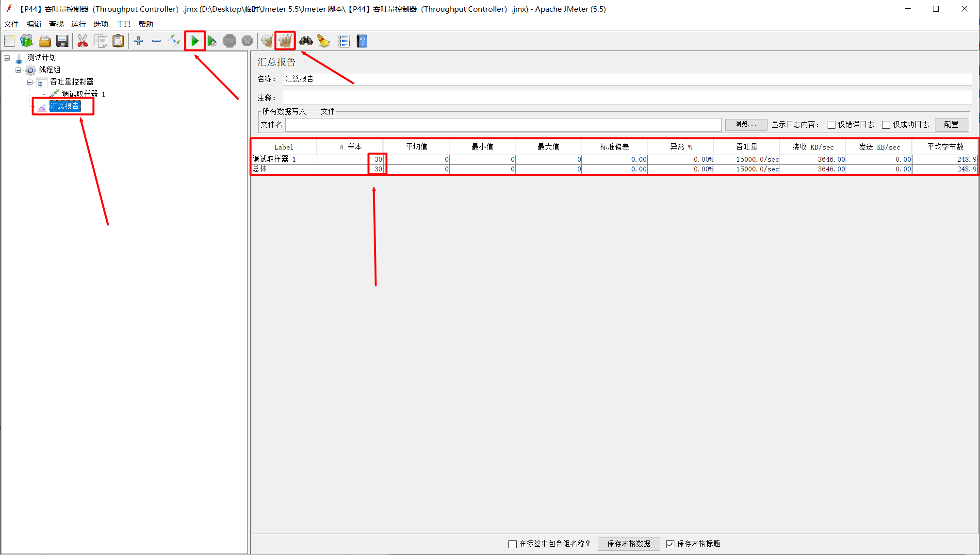
Task: Click the Clear All broom icon
Action: [285, 41]
